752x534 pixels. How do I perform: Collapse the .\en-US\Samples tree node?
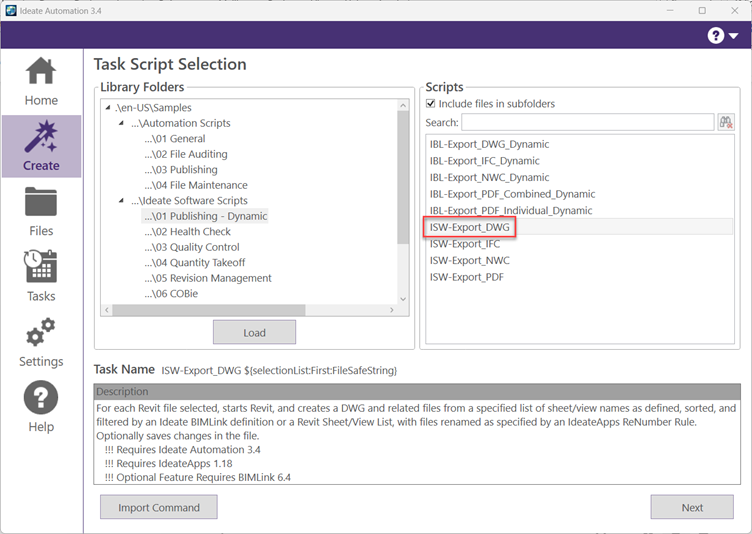(x=108, y=107)
